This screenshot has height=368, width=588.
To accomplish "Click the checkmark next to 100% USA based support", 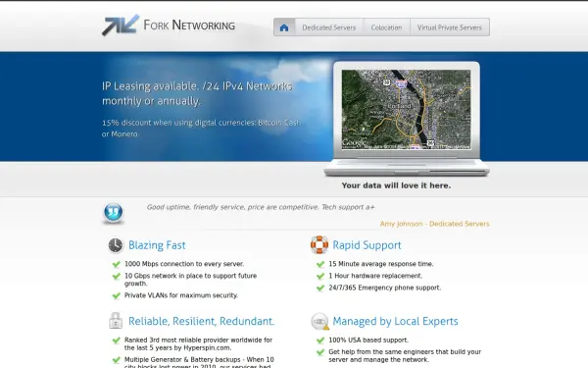I will 320,341.
